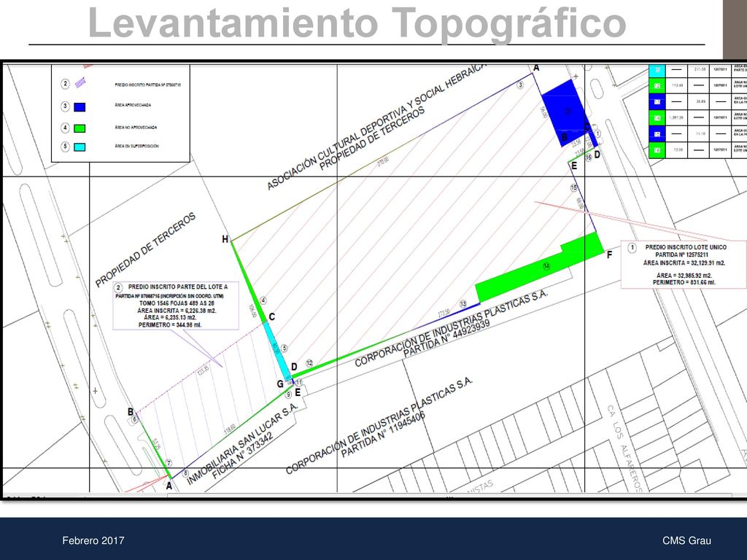
Task: Click the circled 13 marker on the south boundary
Action: coord(463,304)
